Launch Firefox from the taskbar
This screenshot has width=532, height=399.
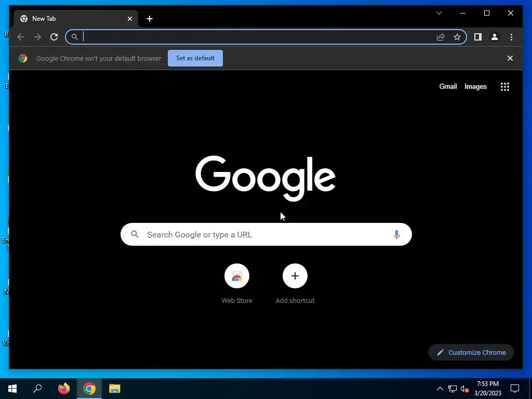(63, 389)
